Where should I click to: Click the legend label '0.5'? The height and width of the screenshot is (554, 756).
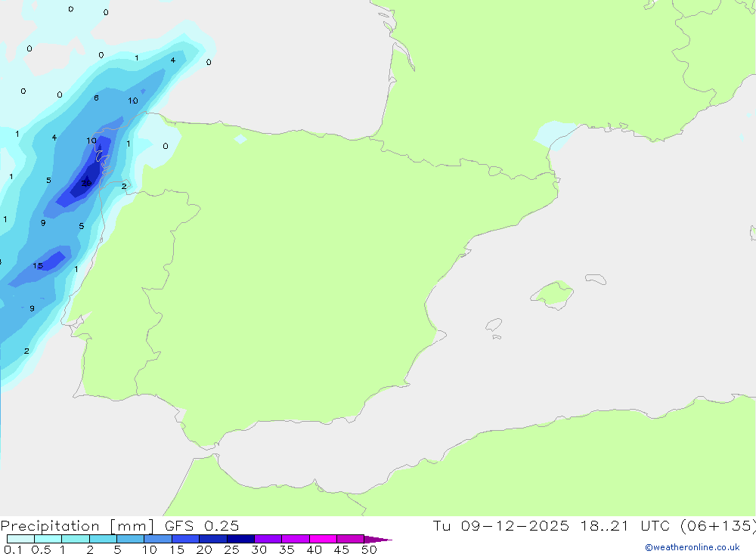point(41,549)
